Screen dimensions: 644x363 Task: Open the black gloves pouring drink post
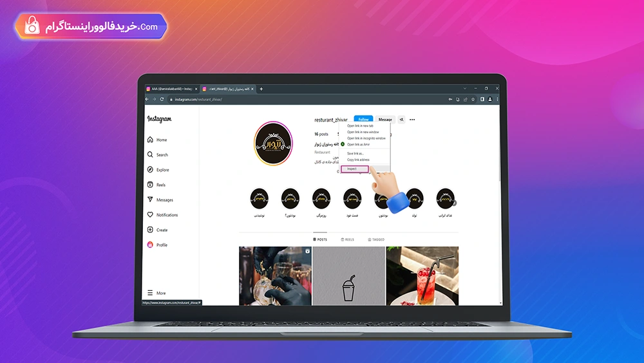(x=275, y=276)
